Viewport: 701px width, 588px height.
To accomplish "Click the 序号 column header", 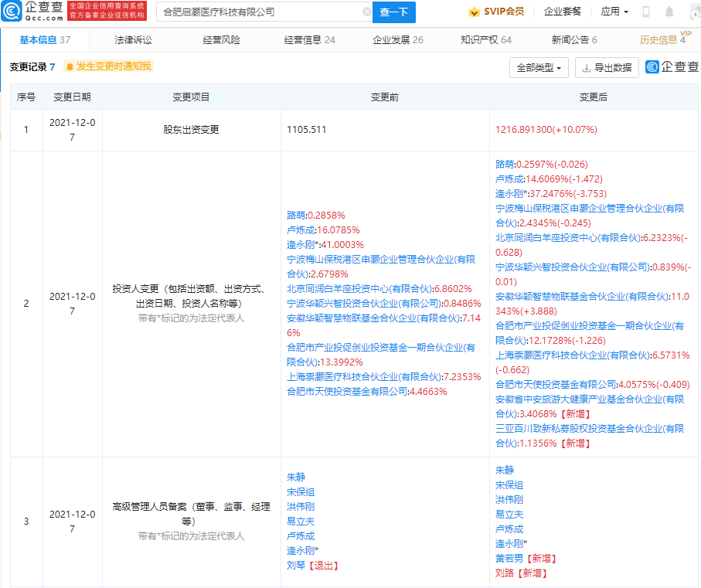I will [26, 97].
